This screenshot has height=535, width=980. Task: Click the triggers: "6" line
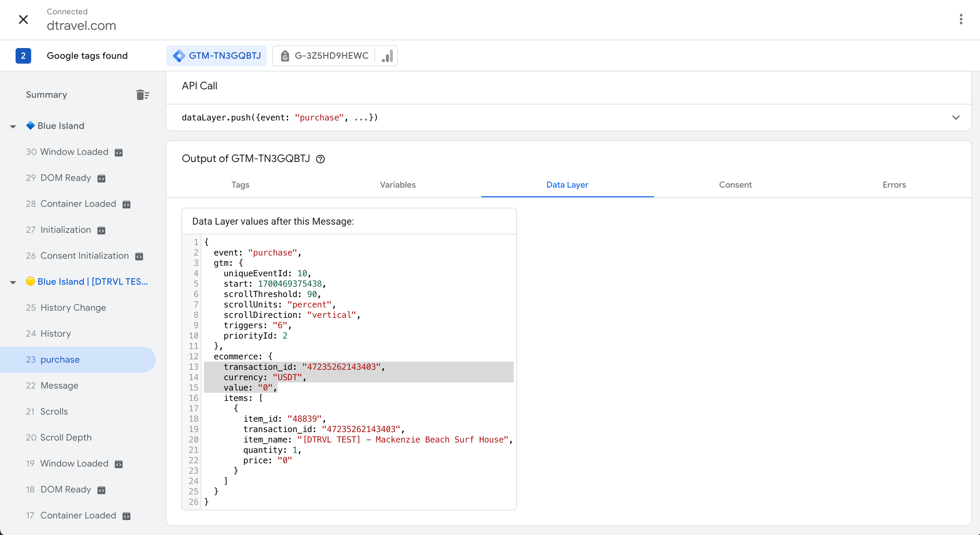(258, 325)
